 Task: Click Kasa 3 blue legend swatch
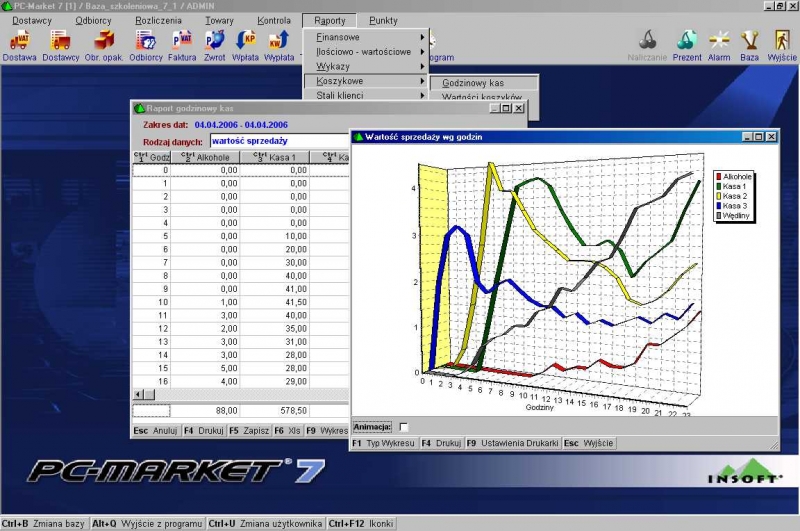718,206
